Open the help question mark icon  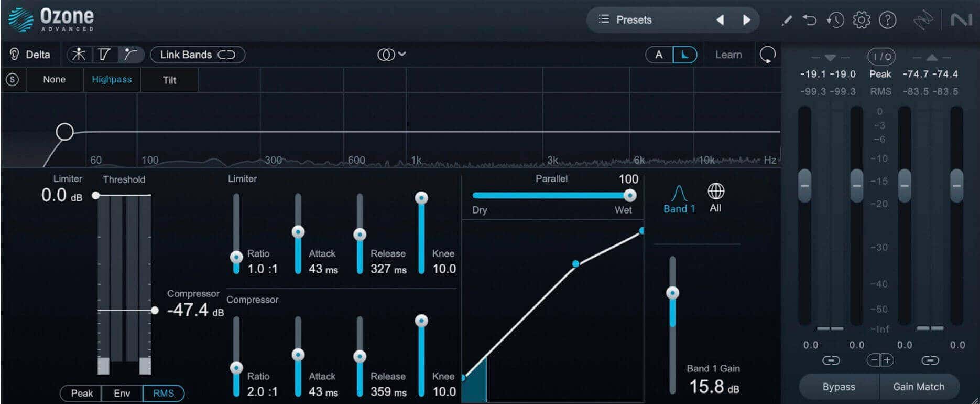[x=887, y=20]
